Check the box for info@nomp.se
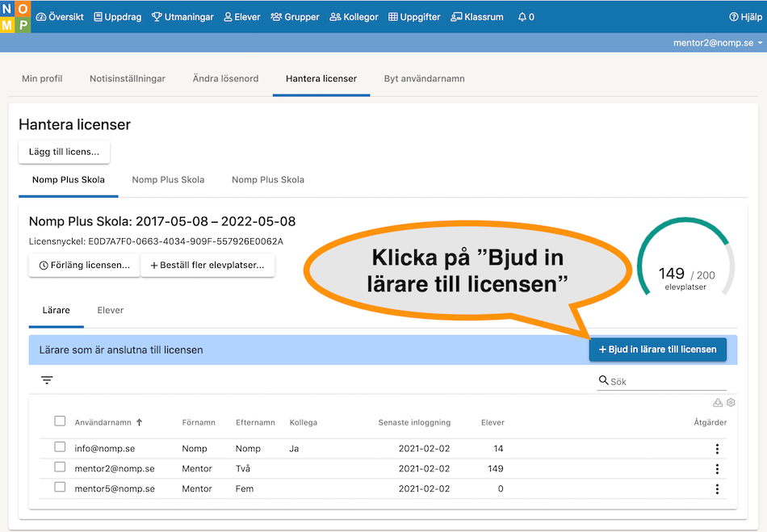Image resolution: width=767 pixels, height=532 pixels. pyautogui.click(x=60, y=447)
